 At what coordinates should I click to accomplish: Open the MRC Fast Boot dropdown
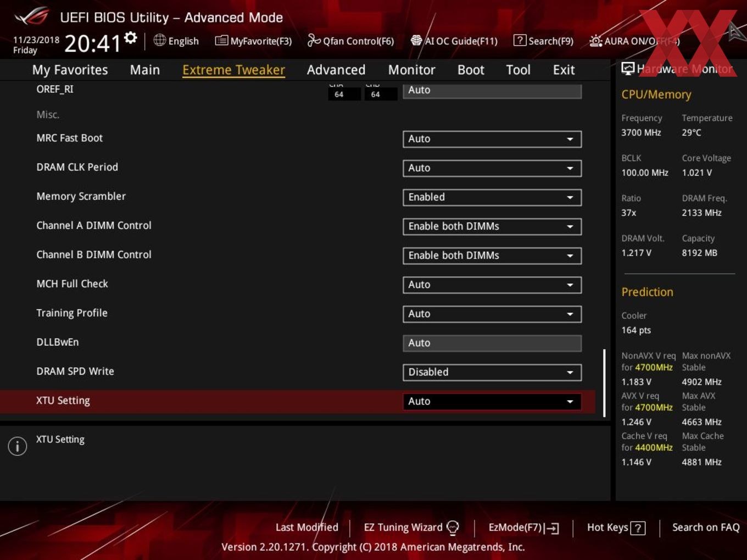click(x=492, y=139)
